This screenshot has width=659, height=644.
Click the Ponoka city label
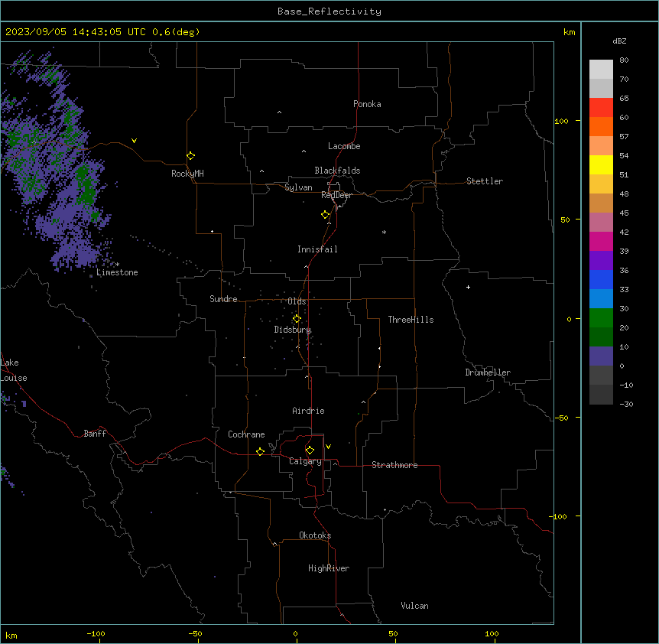point(367,104)
